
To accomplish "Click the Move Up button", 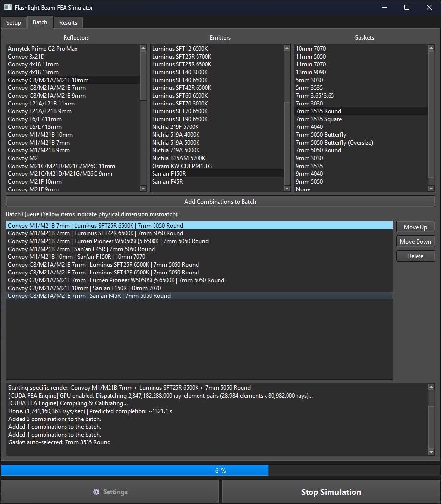I will [x=415, y=227].
